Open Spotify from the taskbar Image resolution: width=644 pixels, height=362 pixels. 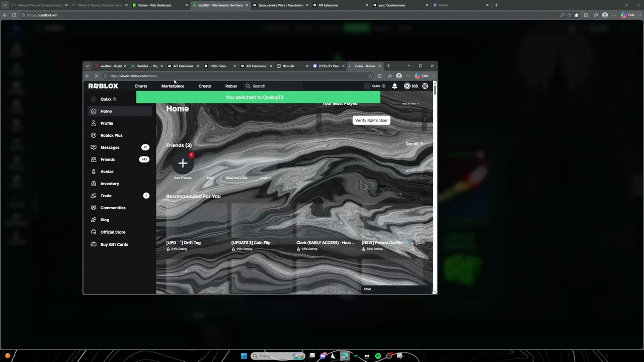[378, 356]
